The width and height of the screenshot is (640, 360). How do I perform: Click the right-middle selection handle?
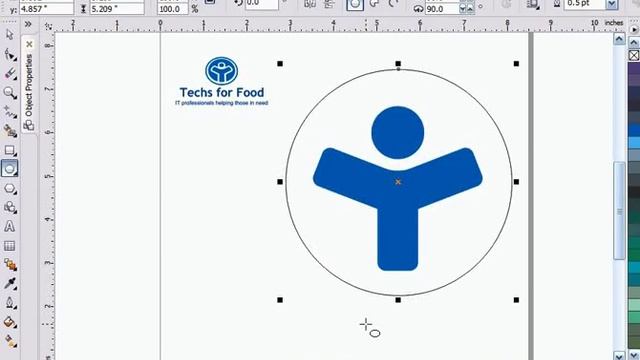coord(516,182)
